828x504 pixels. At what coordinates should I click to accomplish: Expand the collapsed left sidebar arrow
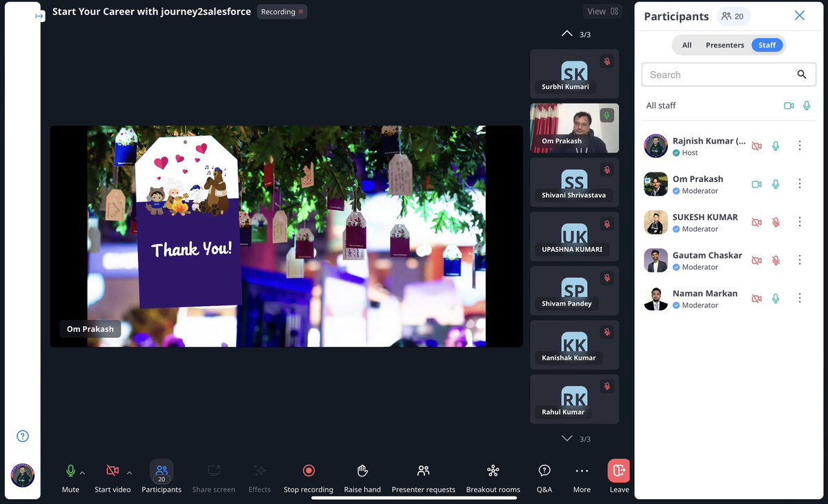[39, 16]
